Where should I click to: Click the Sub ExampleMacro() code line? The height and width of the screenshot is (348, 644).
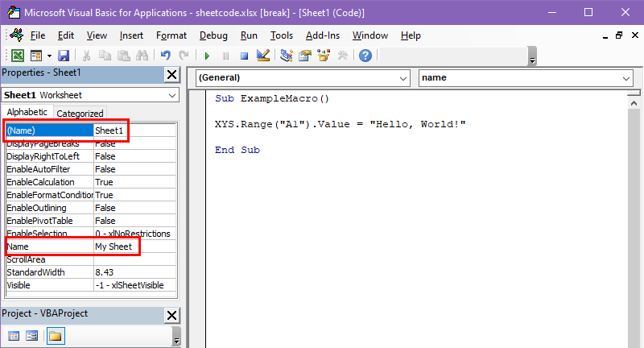coord(272,98)
